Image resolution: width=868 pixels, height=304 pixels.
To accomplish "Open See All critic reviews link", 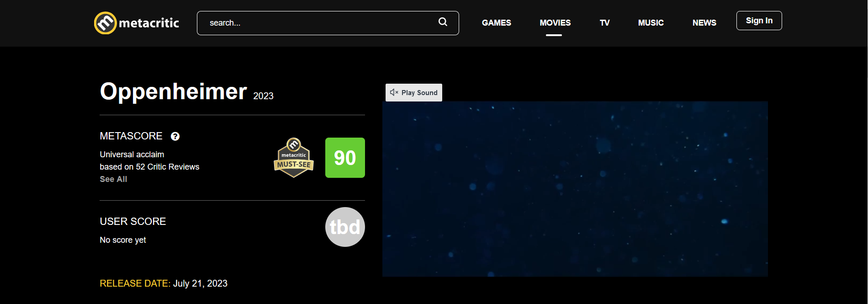I will tap(113, 179).
